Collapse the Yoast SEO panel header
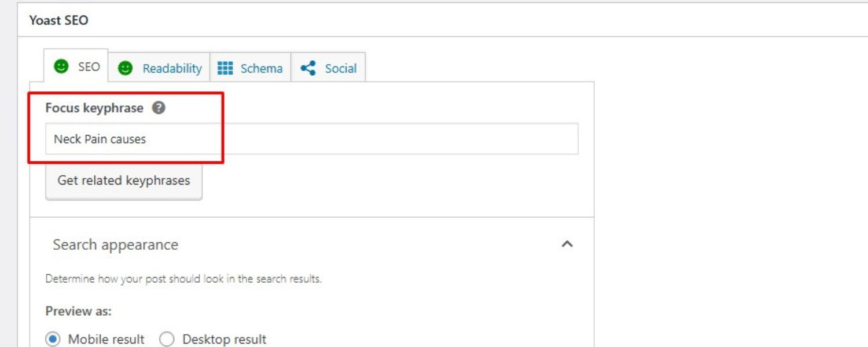Viewport: 868px width, 347px height. 59,20
